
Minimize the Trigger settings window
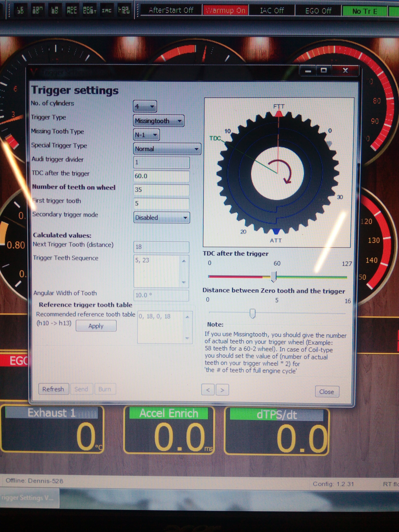click(308, 71)
